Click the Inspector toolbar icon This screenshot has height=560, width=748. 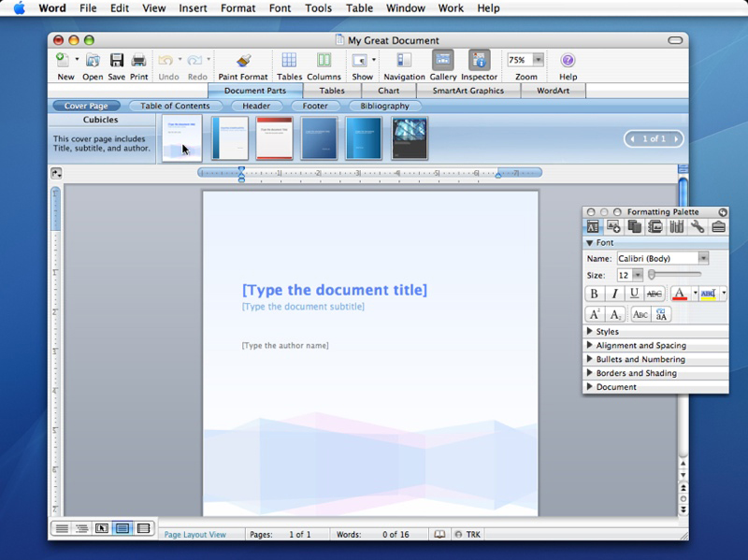click(x=479, y=62)
